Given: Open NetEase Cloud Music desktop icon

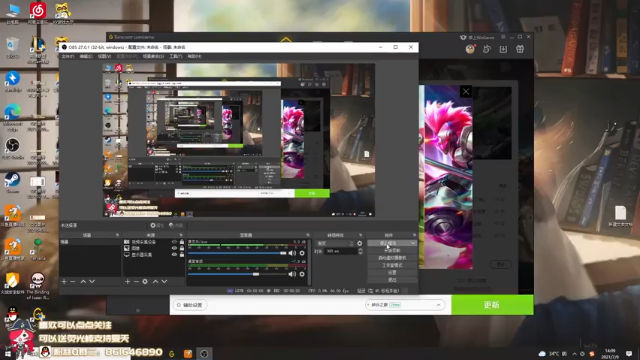Looking at the screenshot, I should click(x=38, y=13).
